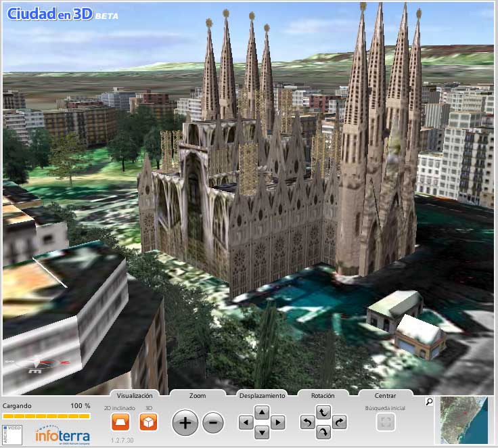Open the Visualización tab
Image resolution: width=498 pixels, height=448 pixels.
click(135, 396)
